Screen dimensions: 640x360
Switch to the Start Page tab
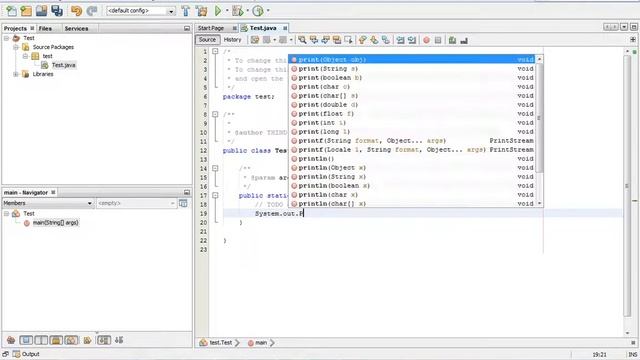[x=211, y=28]
